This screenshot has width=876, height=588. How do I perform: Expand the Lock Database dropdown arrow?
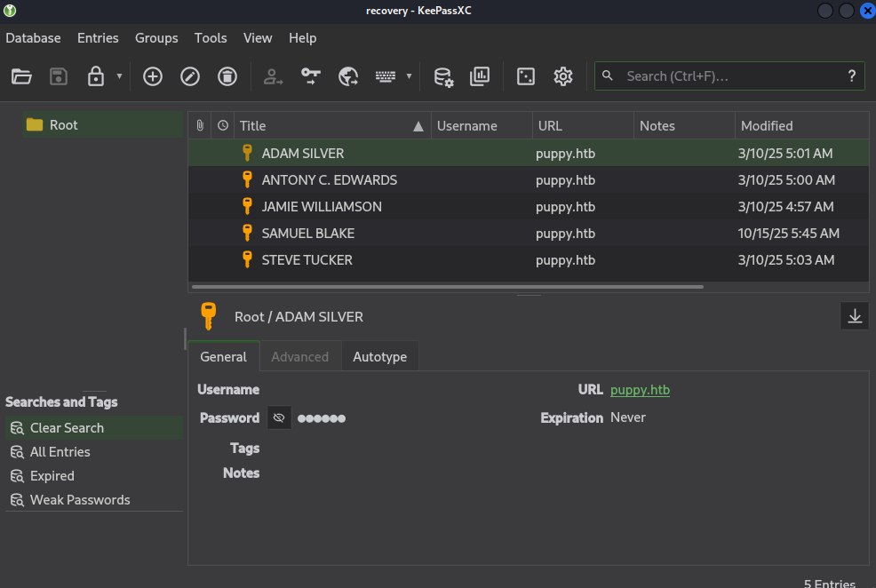(x=119, y=76)
